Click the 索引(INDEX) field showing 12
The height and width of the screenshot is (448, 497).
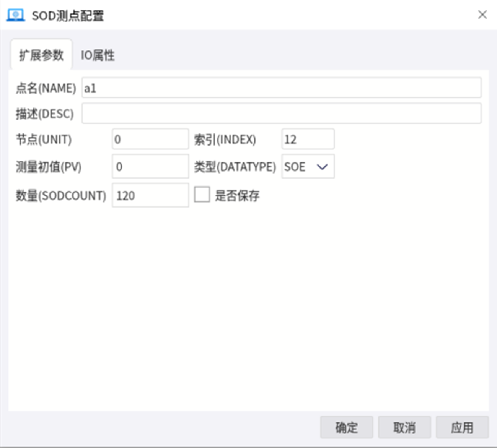(308, 139)
